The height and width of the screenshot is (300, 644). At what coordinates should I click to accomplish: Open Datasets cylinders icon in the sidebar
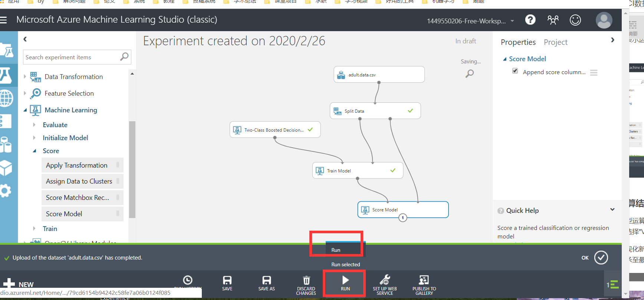tap(5, 145)
